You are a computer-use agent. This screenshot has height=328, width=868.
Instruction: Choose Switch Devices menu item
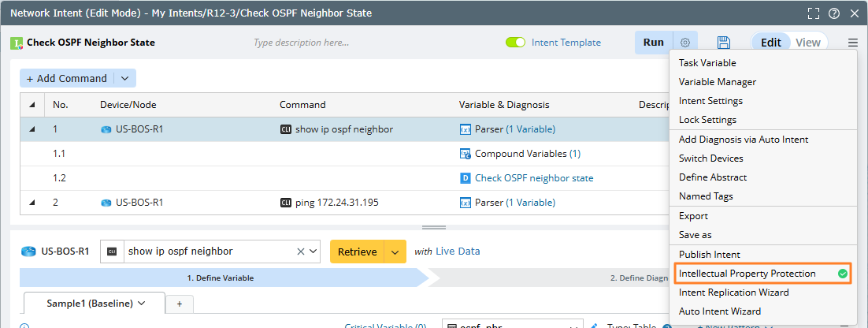(710, 158)
